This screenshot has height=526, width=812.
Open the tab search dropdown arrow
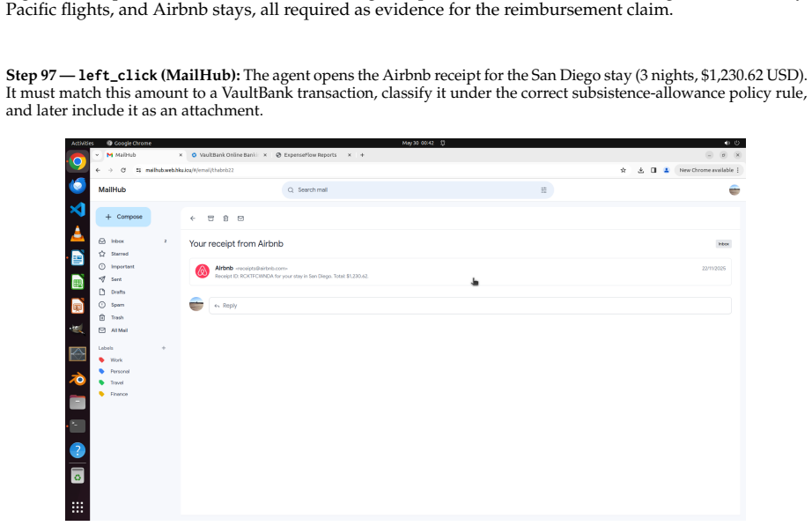97,155
